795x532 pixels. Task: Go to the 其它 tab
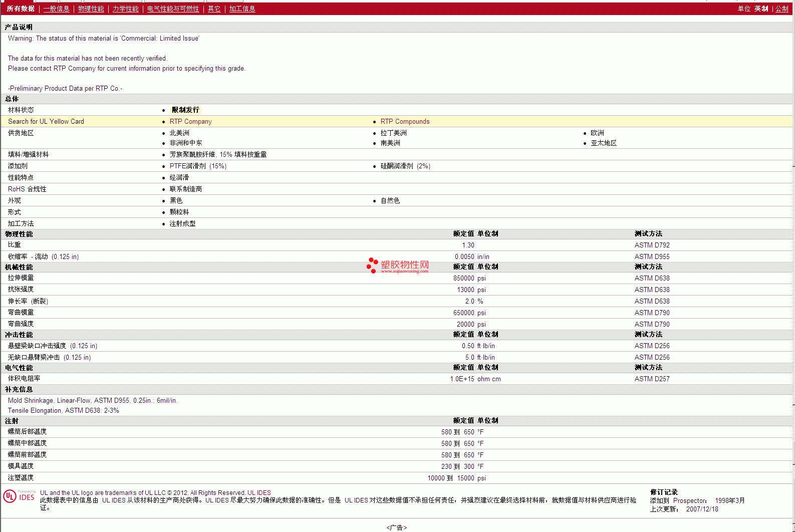click(214, 9)
